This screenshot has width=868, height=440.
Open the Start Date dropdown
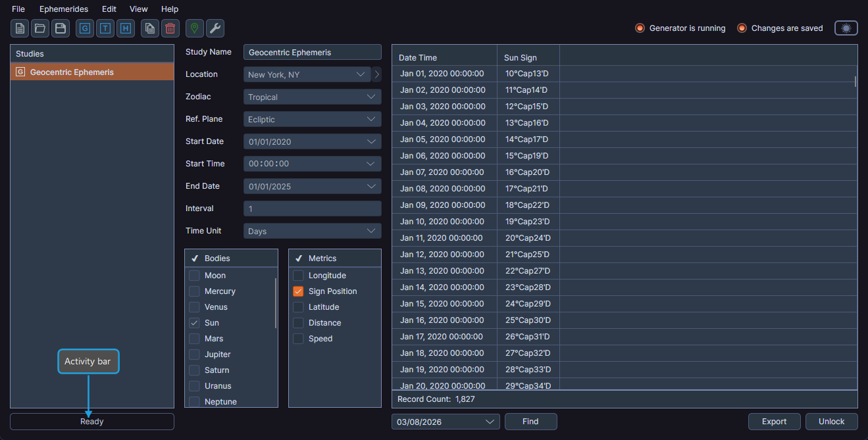pos(312,141)
